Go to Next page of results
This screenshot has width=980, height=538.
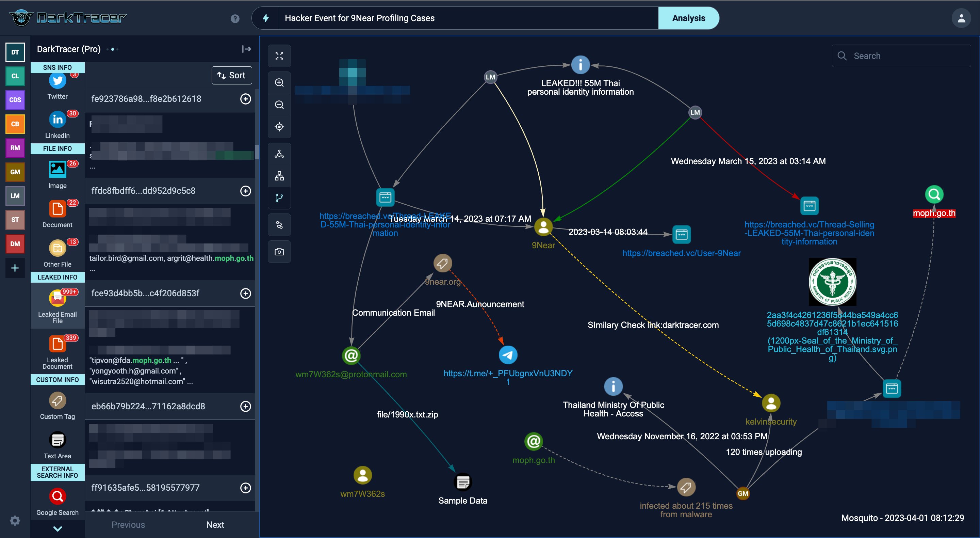pos(215,525)
